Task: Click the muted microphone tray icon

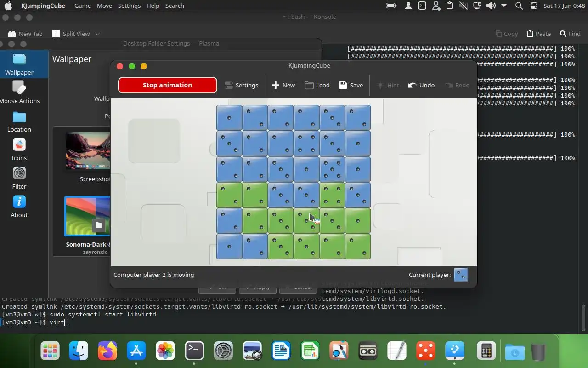Action: (x=464, y=6)
